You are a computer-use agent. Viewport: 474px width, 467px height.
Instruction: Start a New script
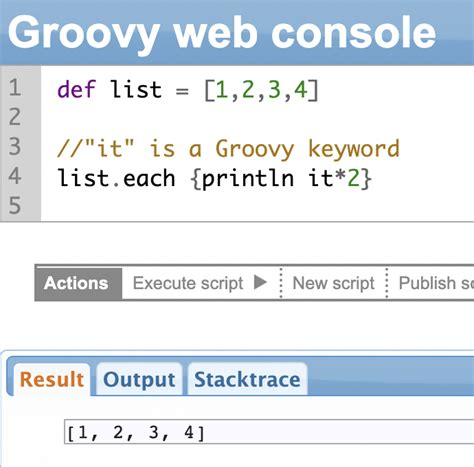click(333, 283)
